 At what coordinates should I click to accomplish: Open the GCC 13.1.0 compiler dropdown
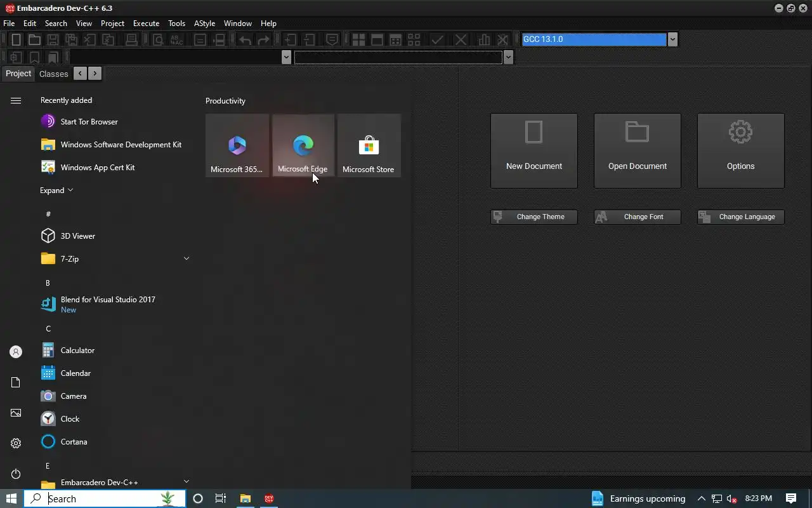672,39
